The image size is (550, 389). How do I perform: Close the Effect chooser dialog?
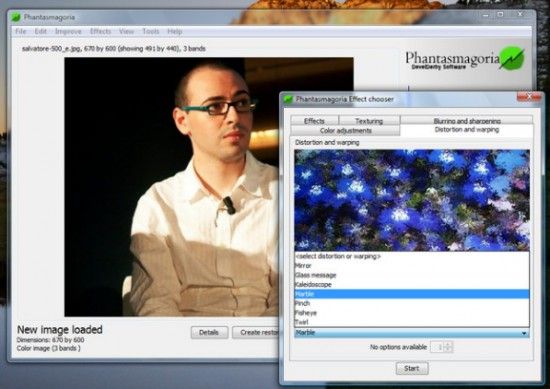(529, 96)
